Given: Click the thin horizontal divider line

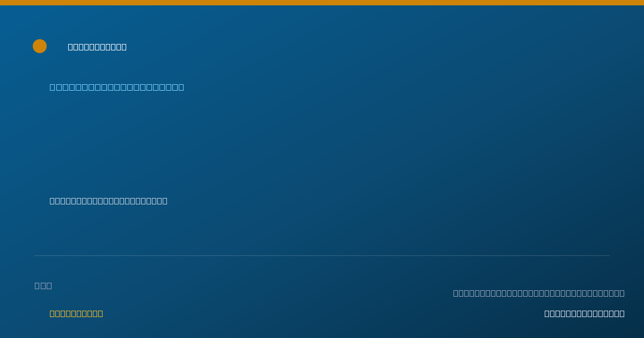Looking at the screenshot, I should [x=322, y=255].
